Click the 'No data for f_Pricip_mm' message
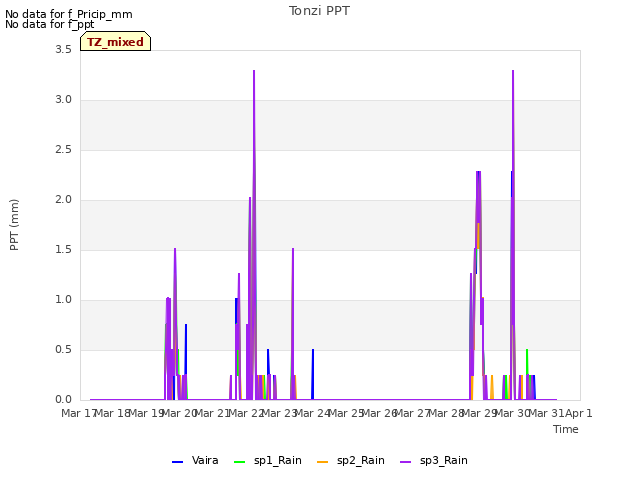The height and width of the screenshot is (480, 640). click(x=69, y=14)
